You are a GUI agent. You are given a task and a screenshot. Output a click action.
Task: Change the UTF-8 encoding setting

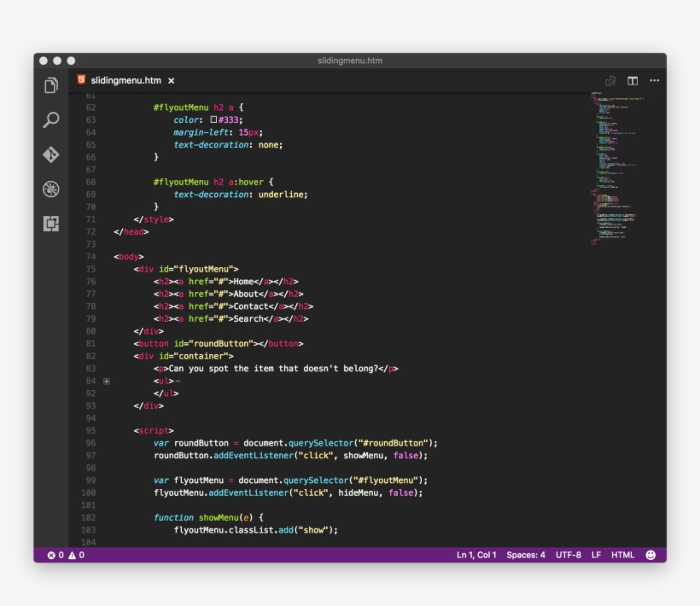(x=567, y=554)
